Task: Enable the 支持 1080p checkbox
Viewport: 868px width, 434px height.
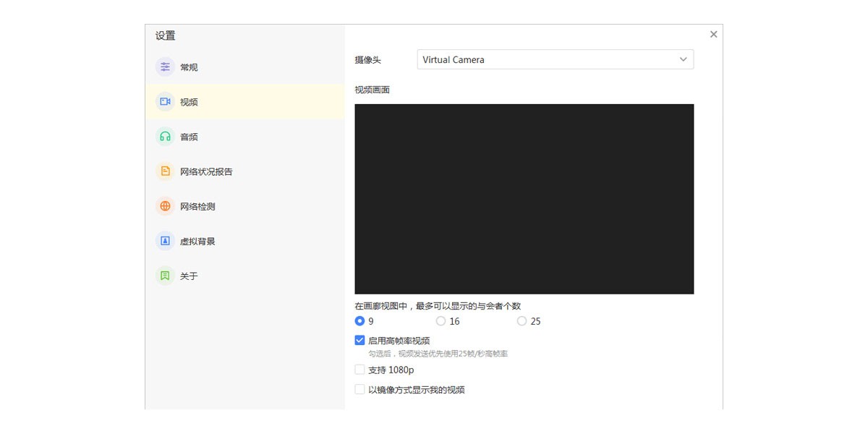Action: click(359, 370)
